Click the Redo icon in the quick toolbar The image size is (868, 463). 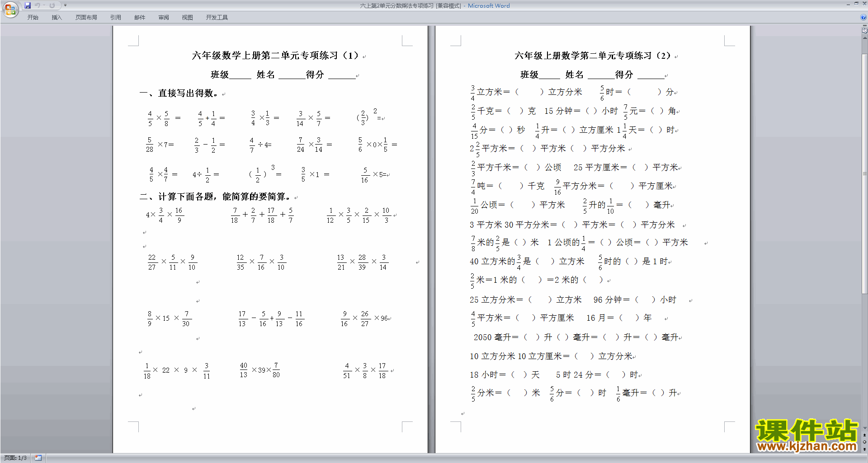(52, 5)
